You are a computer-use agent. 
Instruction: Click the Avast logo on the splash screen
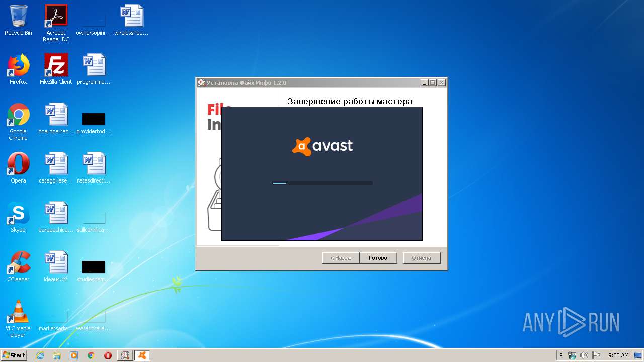click(323, 146)
